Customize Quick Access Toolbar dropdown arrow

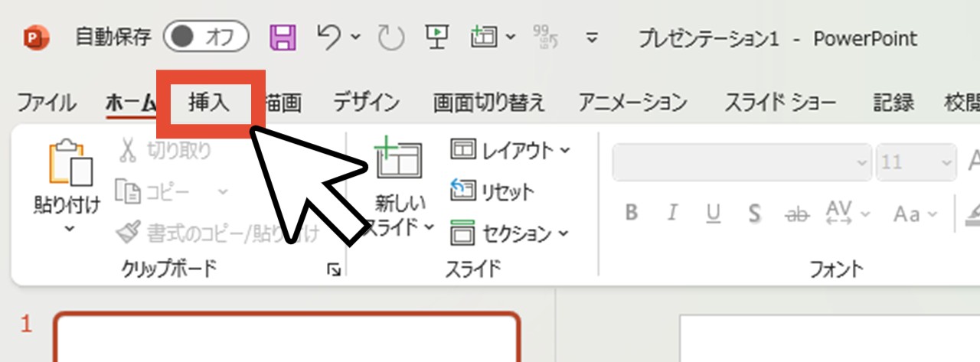[592, 37]
